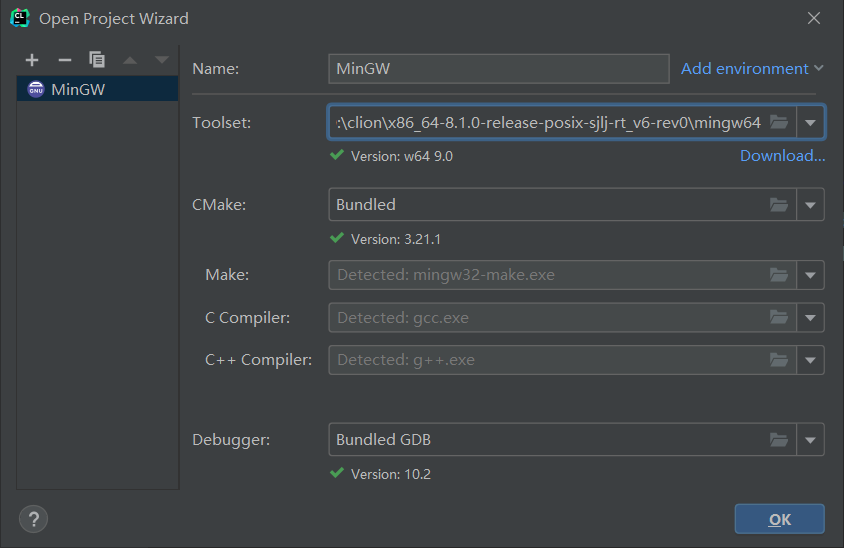The width and height of the screenshot is (844, 548).
Task: Expand the Toolset dropdown arrow
Action: click(810, 123)
